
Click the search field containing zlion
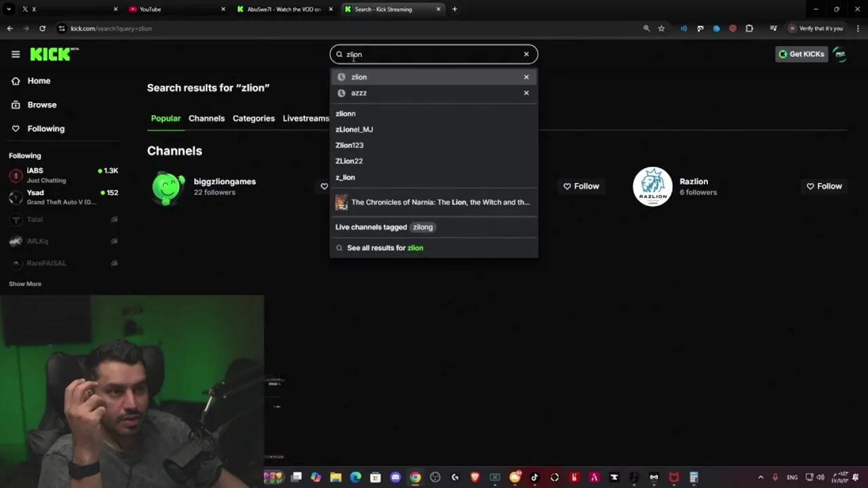433,54
